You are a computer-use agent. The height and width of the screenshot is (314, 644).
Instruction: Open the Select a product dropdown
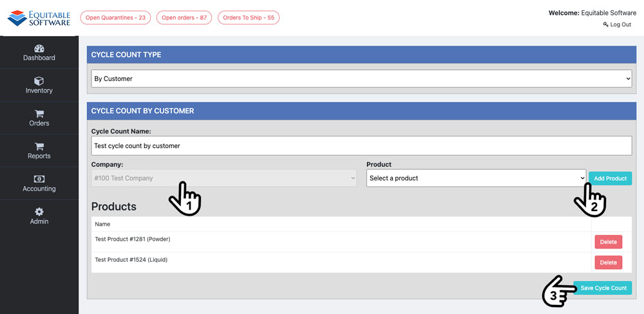[x=477, y=178]
